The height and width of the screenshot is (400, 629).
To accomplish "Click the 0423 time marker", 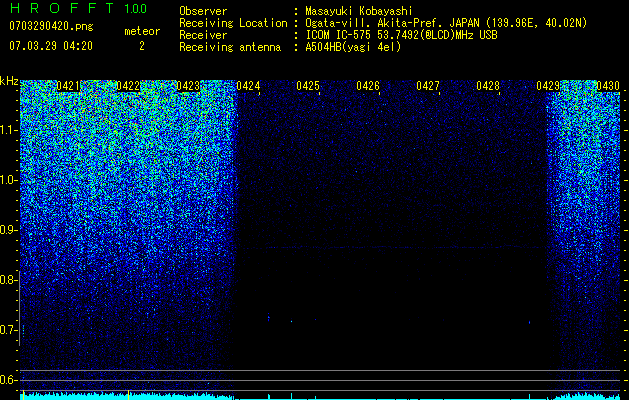I will (188, 86).
